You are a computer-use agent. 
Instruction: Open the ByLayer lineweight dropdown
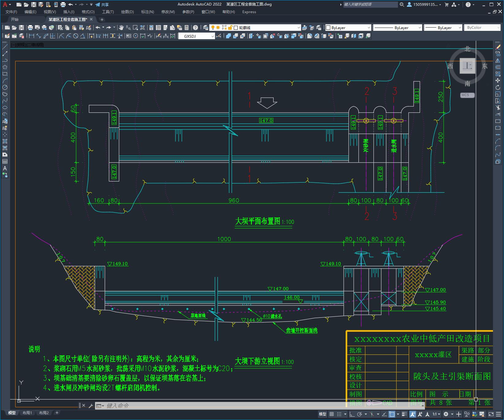click(x=460, y=28)
